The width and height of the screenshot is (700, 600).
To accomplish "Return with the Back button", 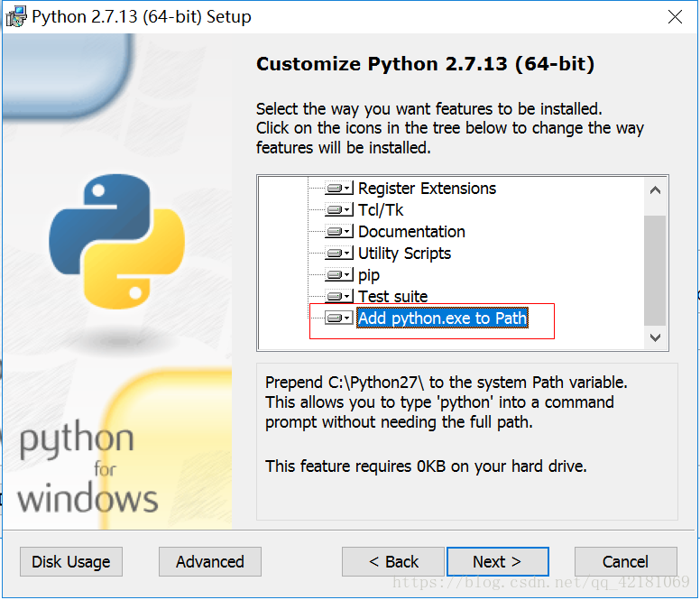I will (x=393, y=561).
